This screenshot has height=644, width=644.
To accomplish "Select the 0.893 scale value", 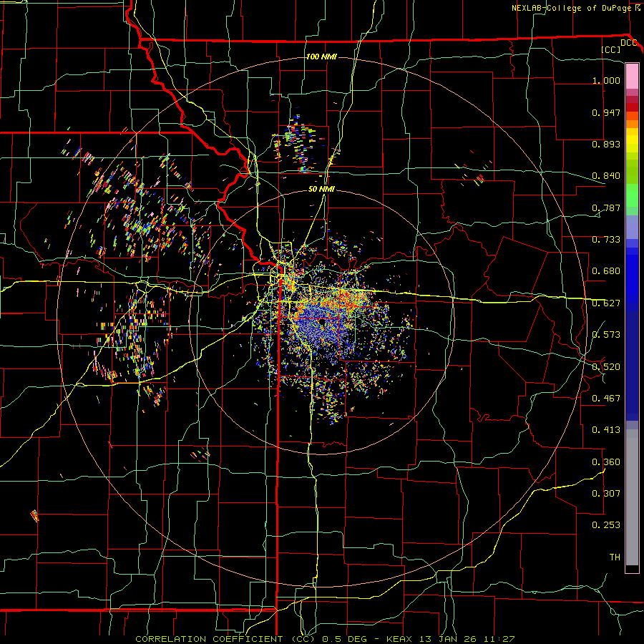I will [606, 144].
